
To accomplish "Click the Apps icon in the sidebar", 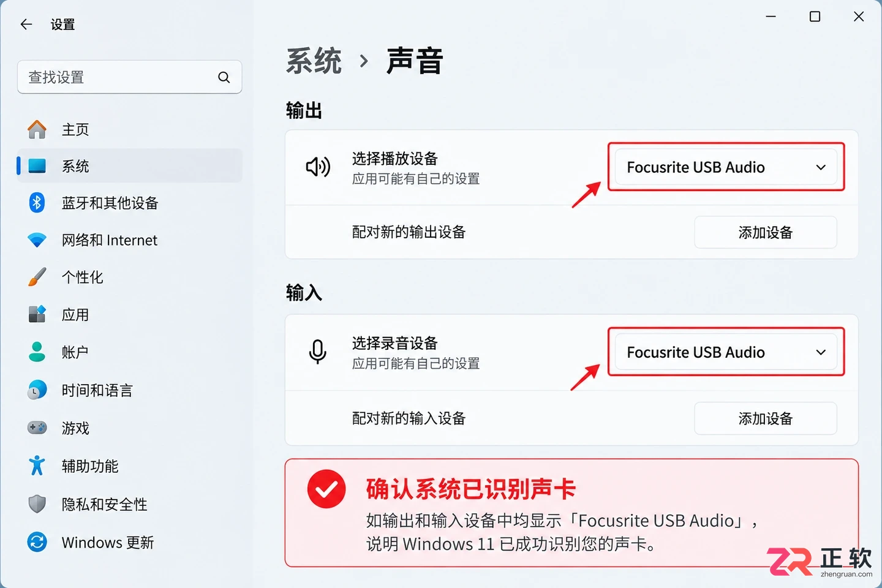I will (37, 314).
